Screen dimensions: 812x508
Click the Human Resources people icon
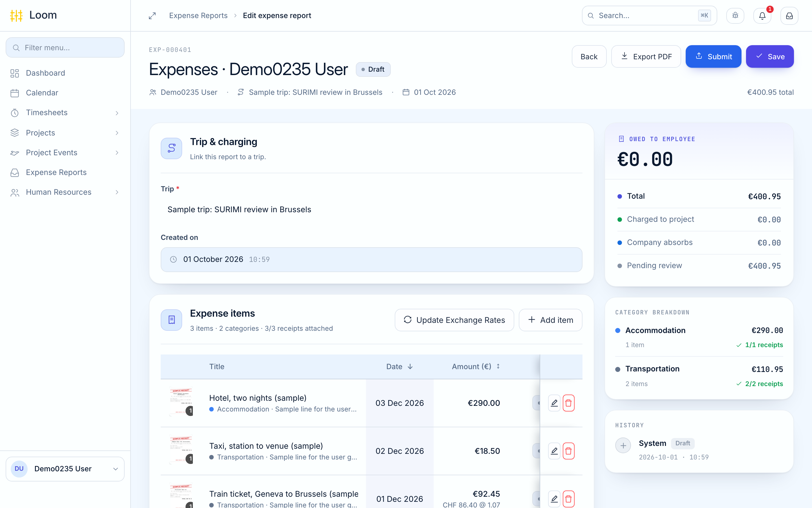14,192
